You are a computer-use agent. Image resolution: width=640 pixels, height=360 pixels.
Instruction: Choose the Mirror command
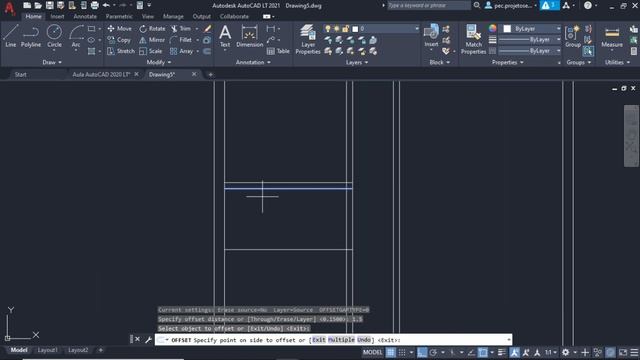tap(151, 40)
